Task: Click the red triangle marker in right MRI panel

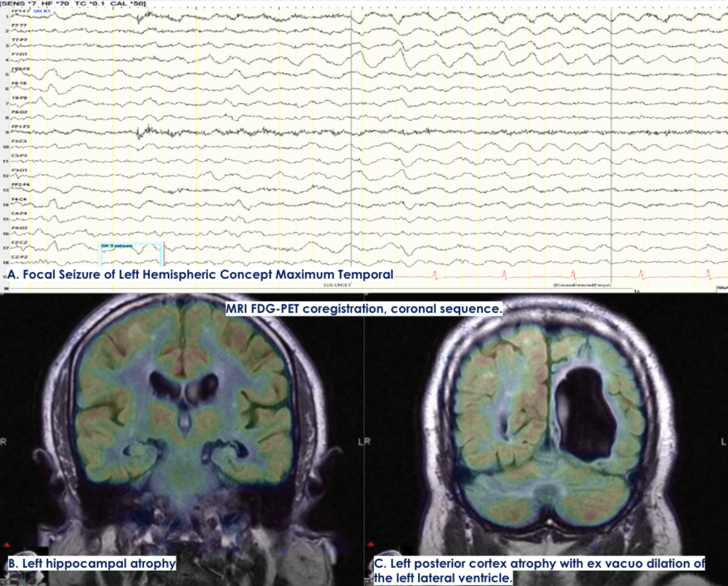Action: [x=371, y=544]
